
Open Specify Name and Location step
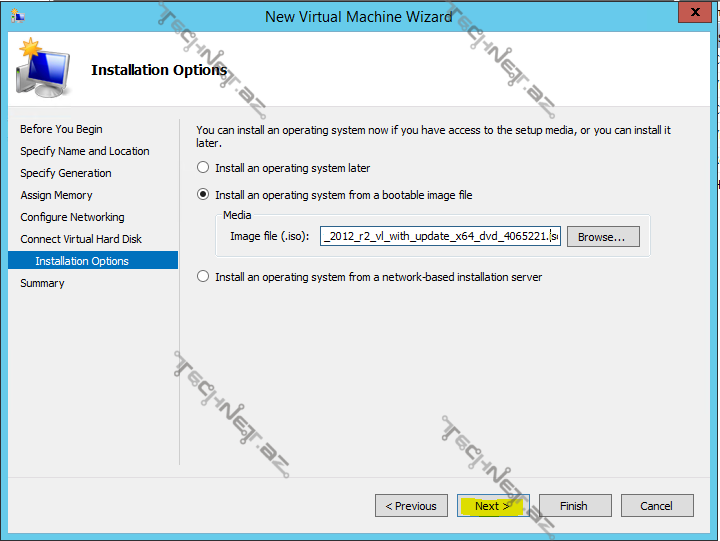coord(85,151)
